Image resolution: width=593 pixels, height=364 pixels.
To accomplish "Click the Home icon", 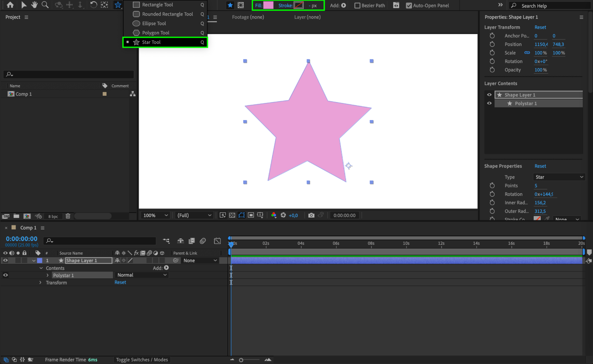I will point(10,5).
